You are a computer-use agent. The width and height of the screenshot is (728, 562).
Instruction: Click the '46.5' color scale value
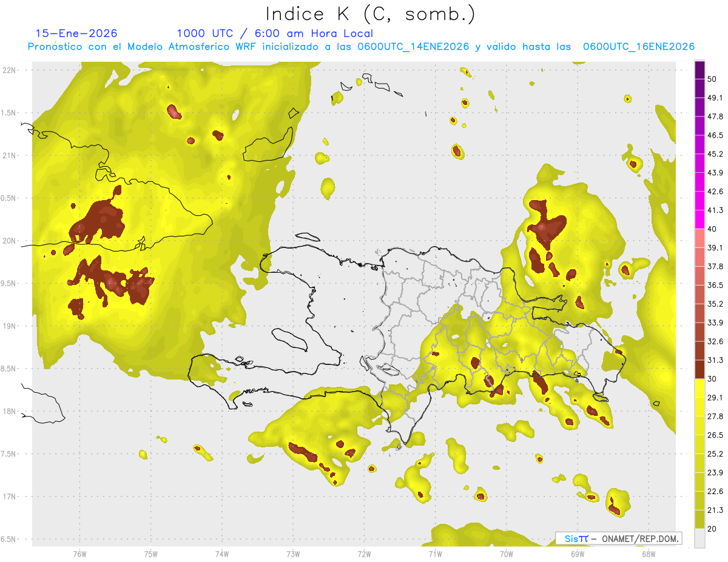(715, 135)
